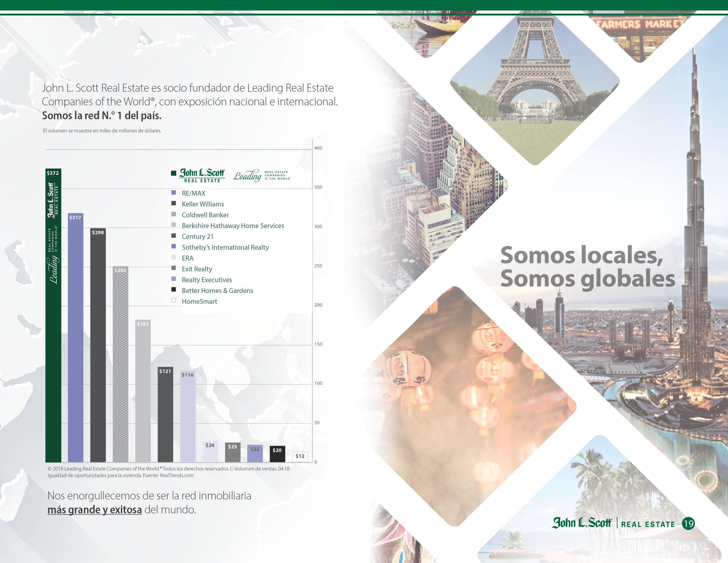Click the John L. Scott footer logo

click(x=581, y=523)
